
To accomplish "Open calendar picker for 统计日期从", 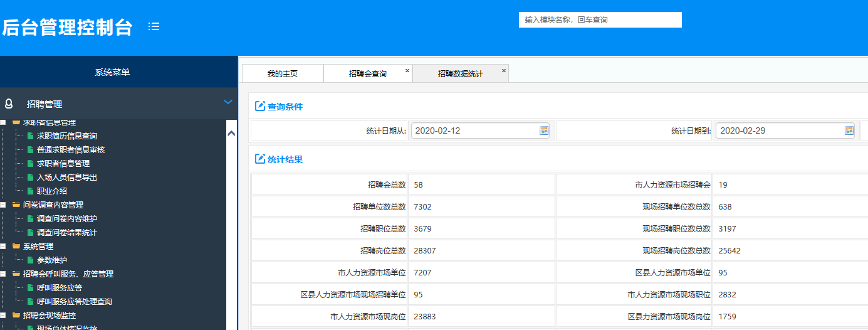I will point(544,130).
